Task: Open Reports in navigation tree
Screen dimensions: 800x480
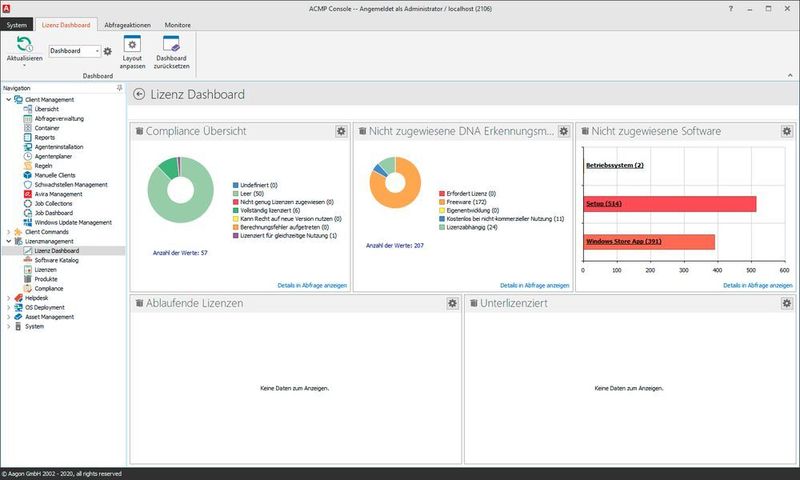Action: point(44,137)
